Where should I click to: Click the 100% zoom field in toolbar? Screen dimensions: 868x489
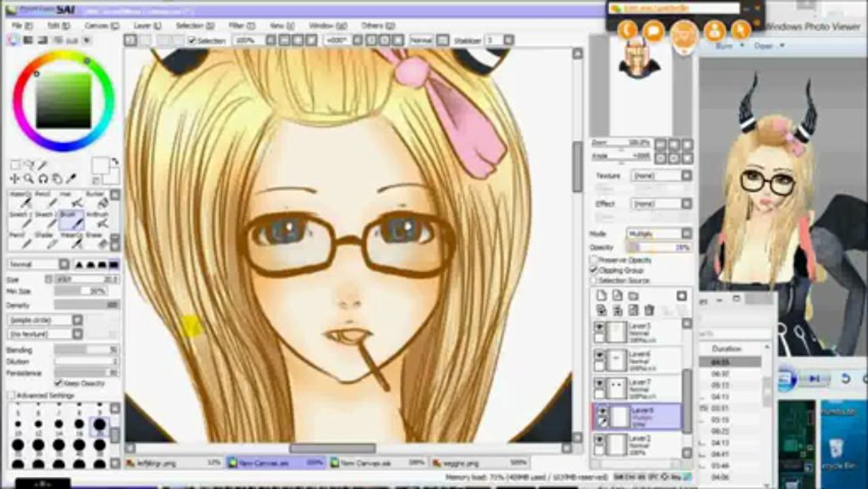click(249, 40)
